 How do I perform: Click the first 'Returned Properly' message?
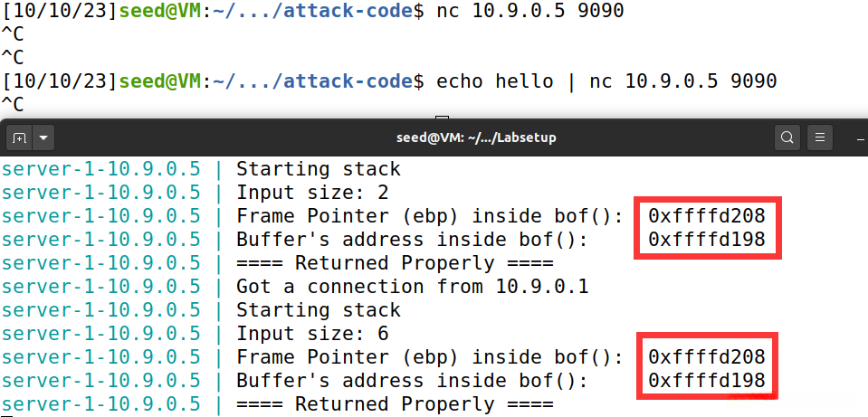tap(395, 263)
